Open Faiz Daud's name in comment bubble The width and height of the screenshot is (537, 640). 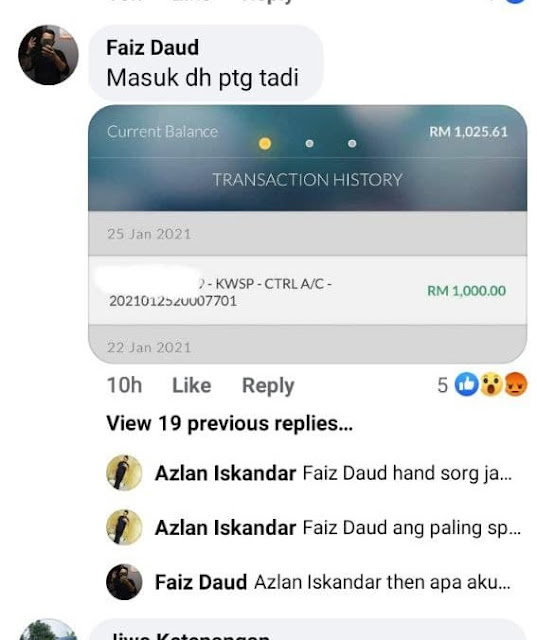[153, 47]
